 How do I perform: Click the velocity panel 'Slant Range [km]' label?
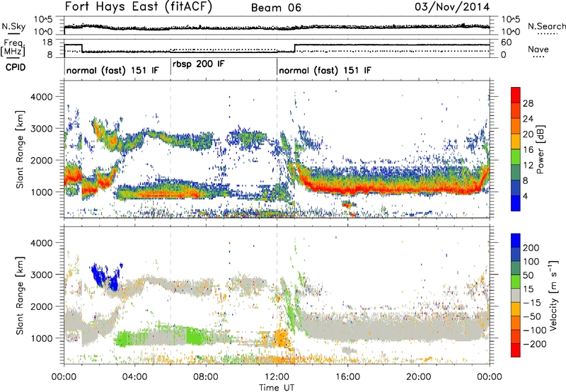[x=20, y=295]
